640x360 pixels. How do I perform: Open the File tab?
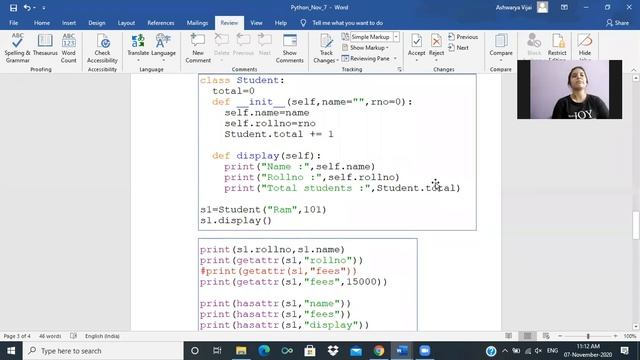click(13, 23)
